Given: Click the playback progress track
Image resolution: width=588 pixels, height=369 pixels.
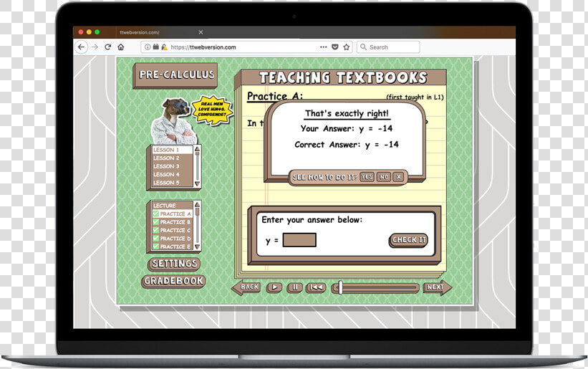Looking at the screenshot, I should [375, 288].
